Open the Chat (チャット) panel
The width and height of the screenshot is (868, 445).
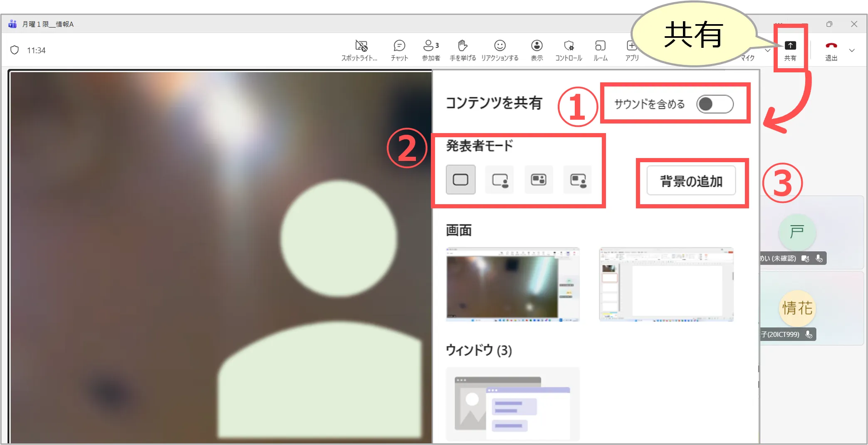(x=399, y=50)
